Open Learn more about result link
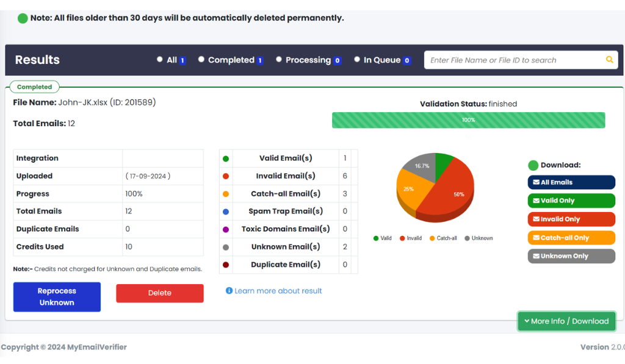This screenshot has height=364, width=625. 278,291
